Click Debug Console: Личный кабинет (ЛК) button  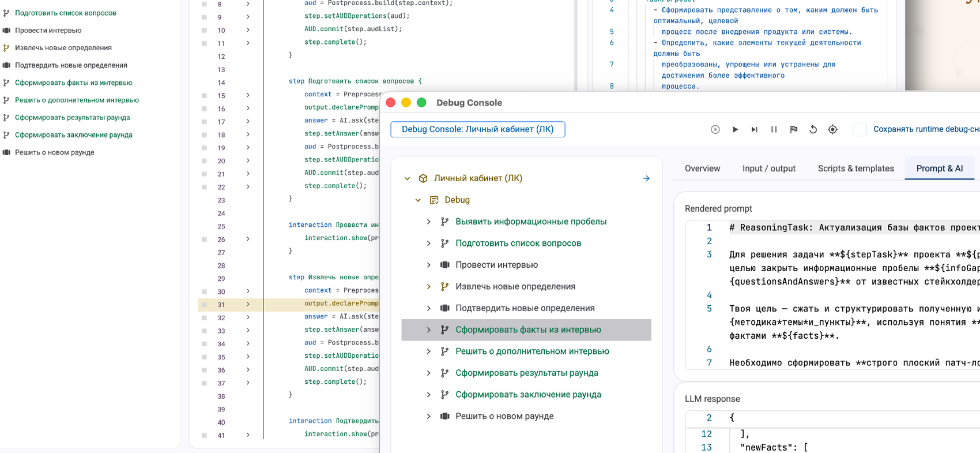pos(477,129)
